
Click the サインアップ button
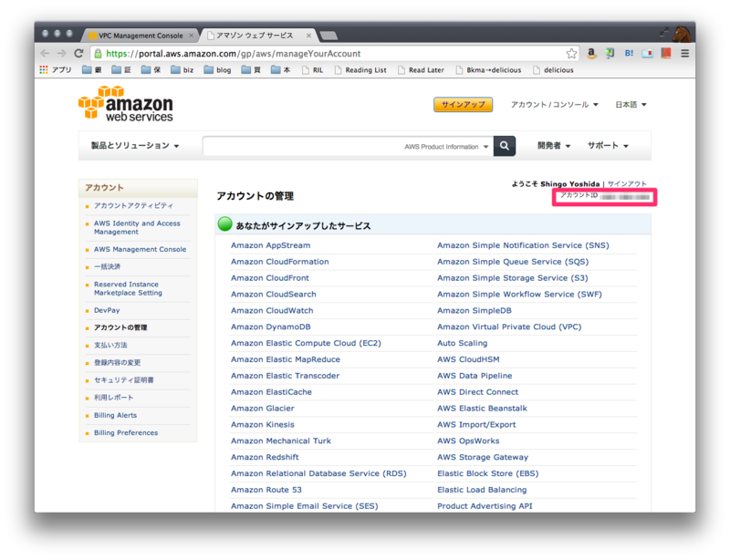463,105
